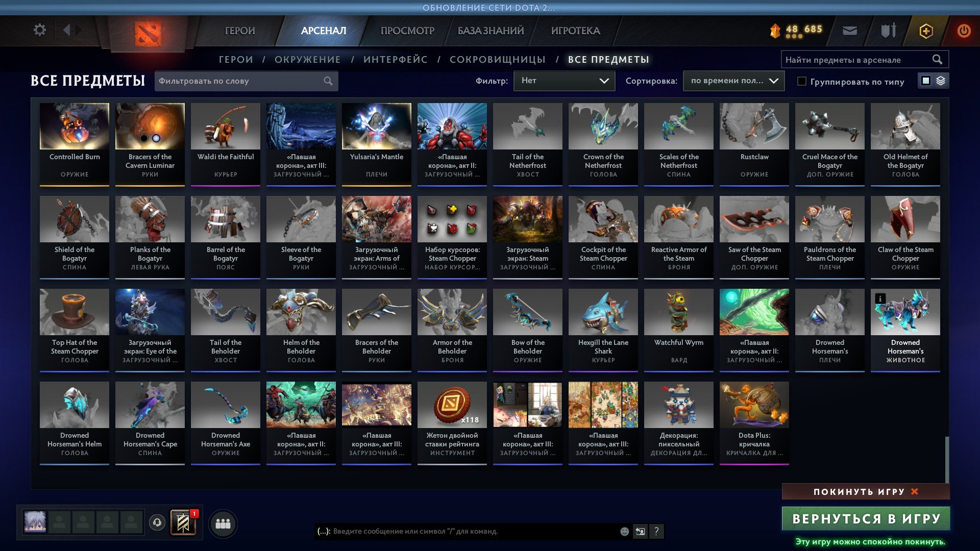Open the Dota Plus shield icon
Screen dimensions: 980x551
click(x=926, y=31)
